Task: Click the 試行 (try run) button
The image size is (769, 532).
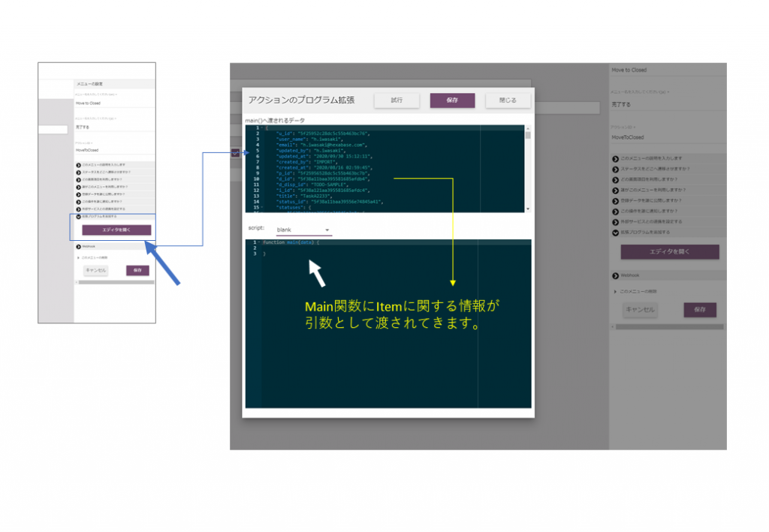Action: (x=397, y=100)
